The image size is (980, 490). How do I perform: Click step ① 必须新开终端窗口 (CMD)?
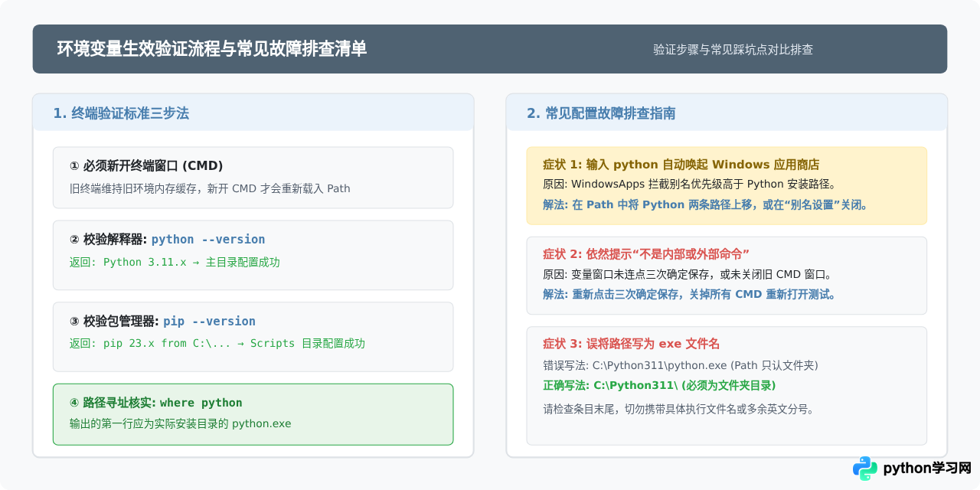click(146, 165)
